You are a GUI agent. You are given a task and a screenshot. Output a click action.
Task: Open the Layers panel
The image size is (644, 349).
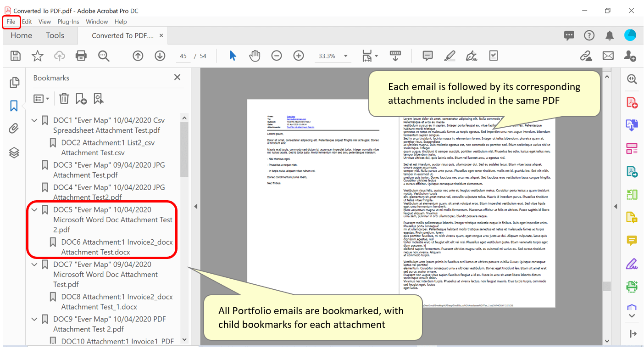[x=14, y=153]
